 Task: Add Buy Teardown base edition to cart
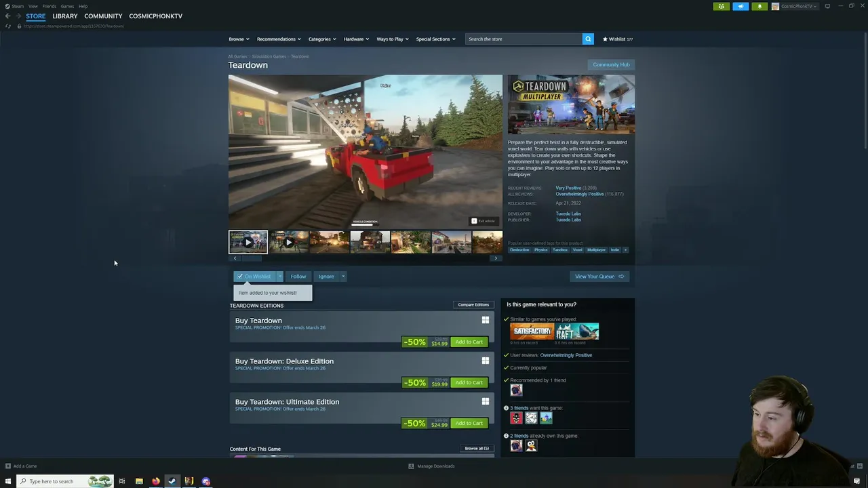[x=469, y=342]
